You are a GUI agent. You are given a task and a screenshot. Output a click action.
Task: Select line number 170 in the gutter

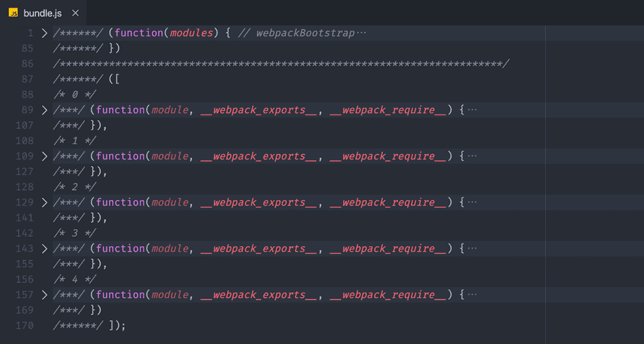click(24, 325)
